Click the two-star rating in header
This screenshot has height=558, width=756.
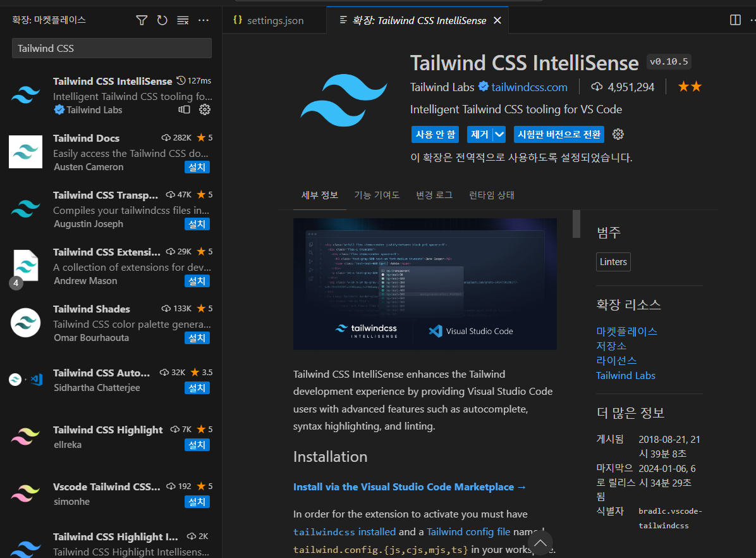[x=690, y=87]
